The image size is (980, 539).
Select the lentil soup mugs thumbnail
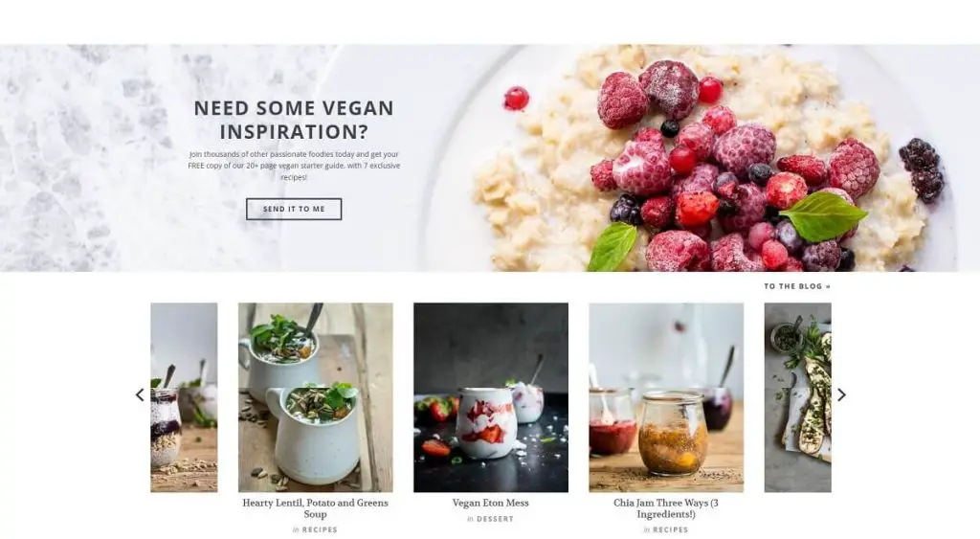(x=316, y=397)
